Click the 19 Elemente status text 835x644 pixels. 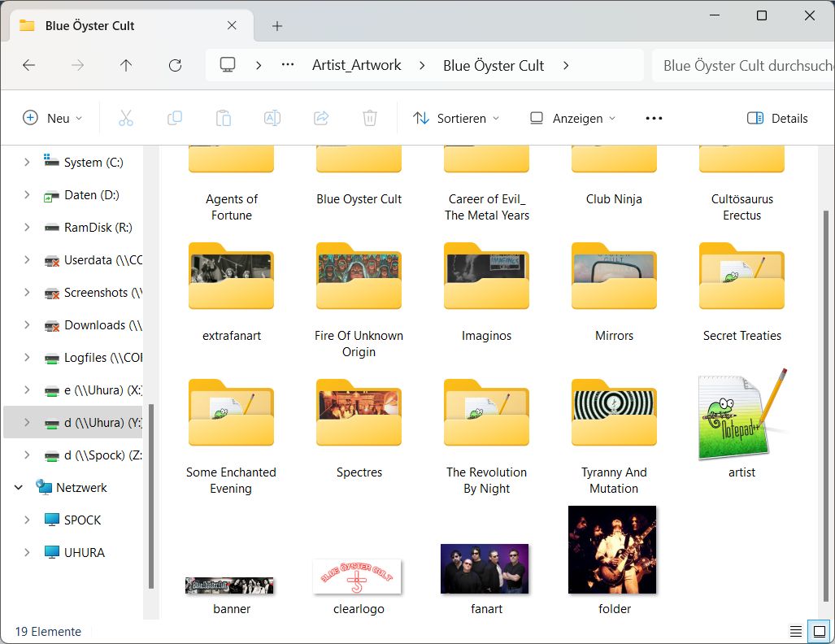48,631
